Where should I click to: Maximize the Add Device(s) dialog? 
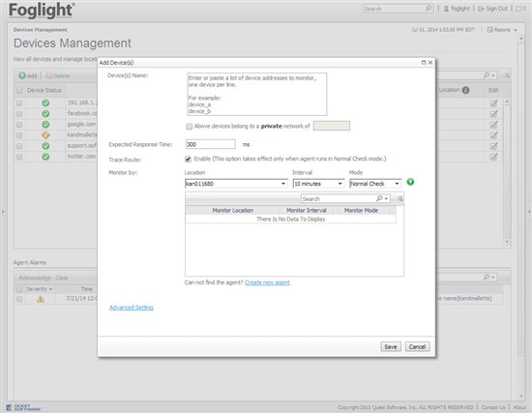[424, 63]
